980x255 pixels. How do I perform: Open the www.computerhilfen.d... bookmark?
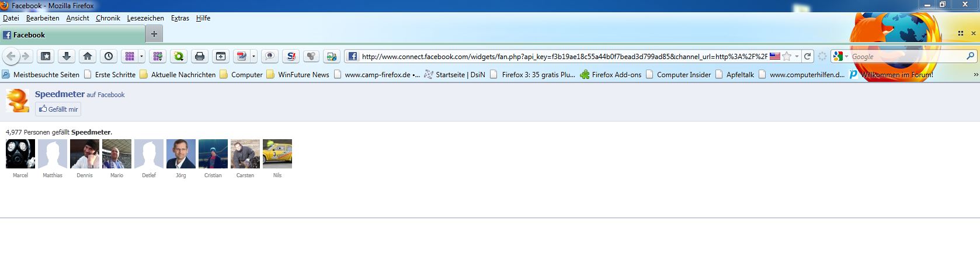coord(801,74)
